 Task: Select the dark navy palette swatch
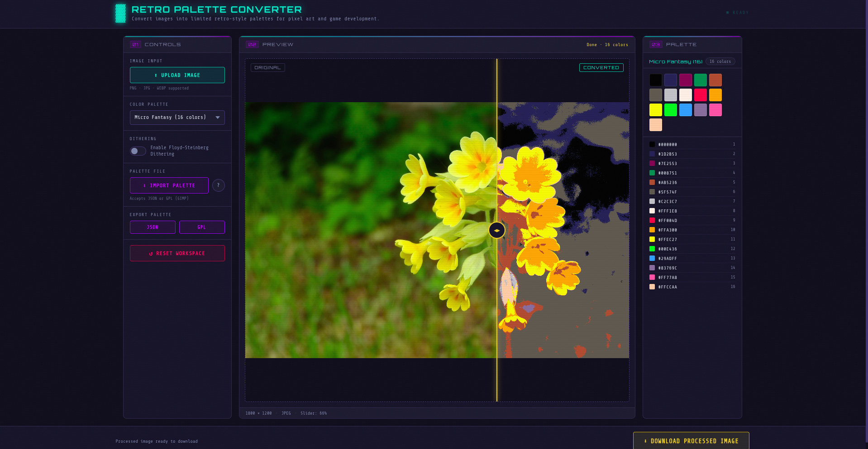click(x=671, y=80)
